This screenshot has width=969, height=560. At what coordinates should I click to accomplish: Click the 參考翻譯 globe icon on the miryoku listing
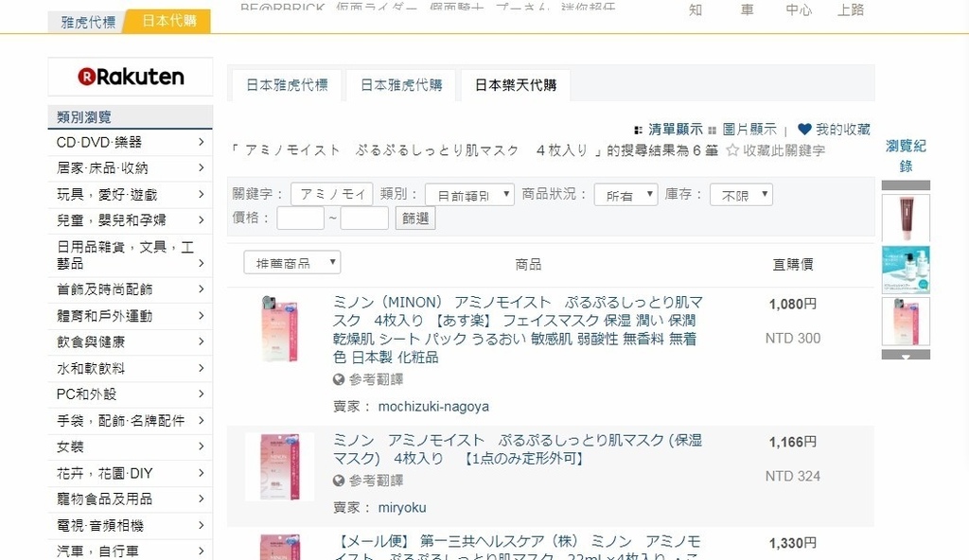click(338, 481)
